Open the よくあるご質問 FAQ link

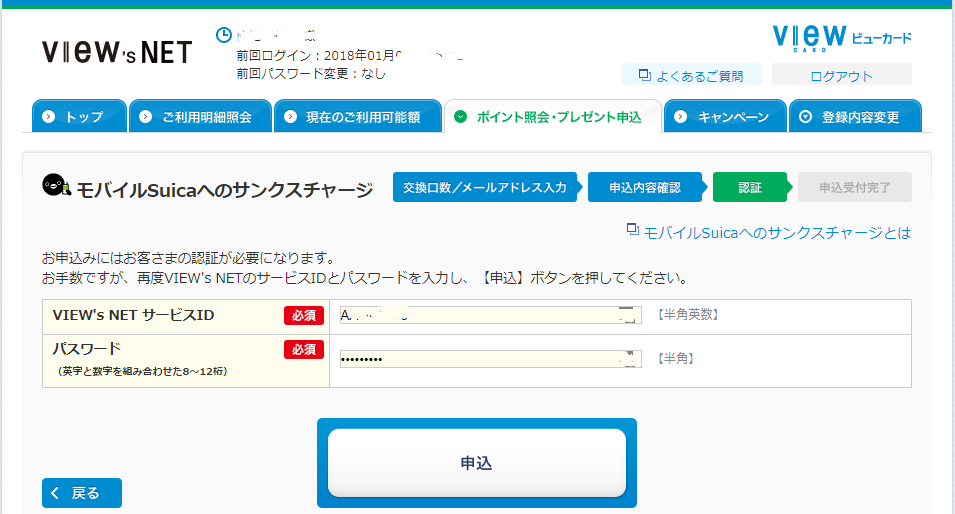pyautogui.click(x=692, y=75)
